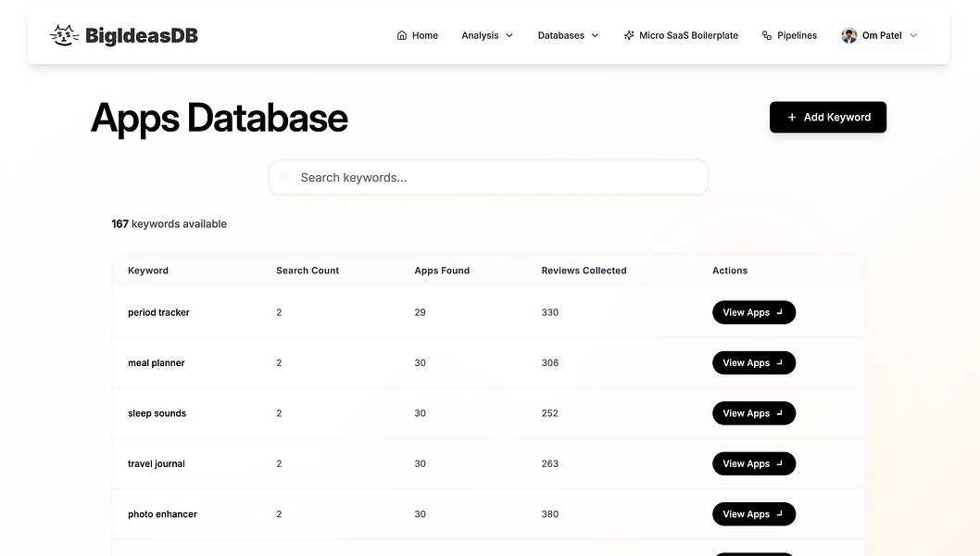
Task: View apps for travel journal keyword
Action: [753, 463]
